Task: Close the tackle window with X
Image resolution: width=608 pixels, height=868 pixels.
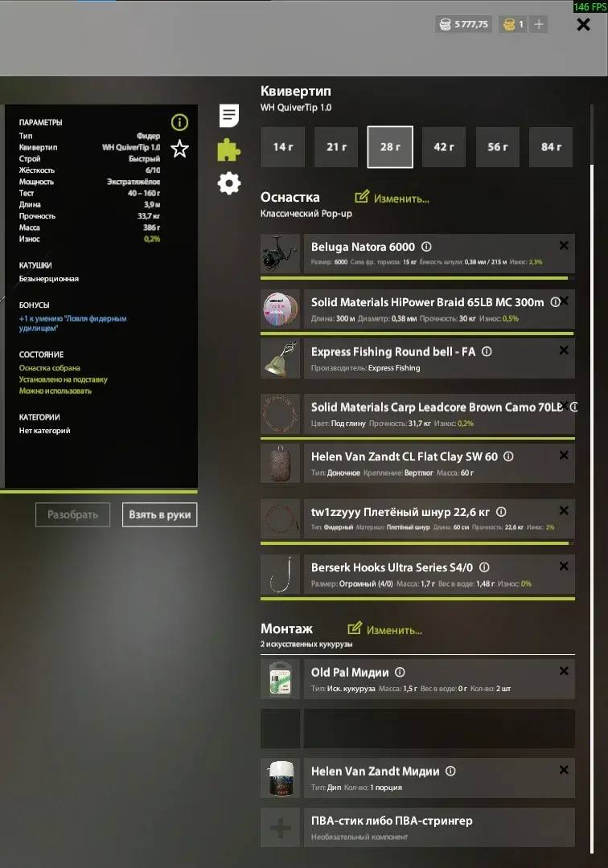Action: (583, 24)
